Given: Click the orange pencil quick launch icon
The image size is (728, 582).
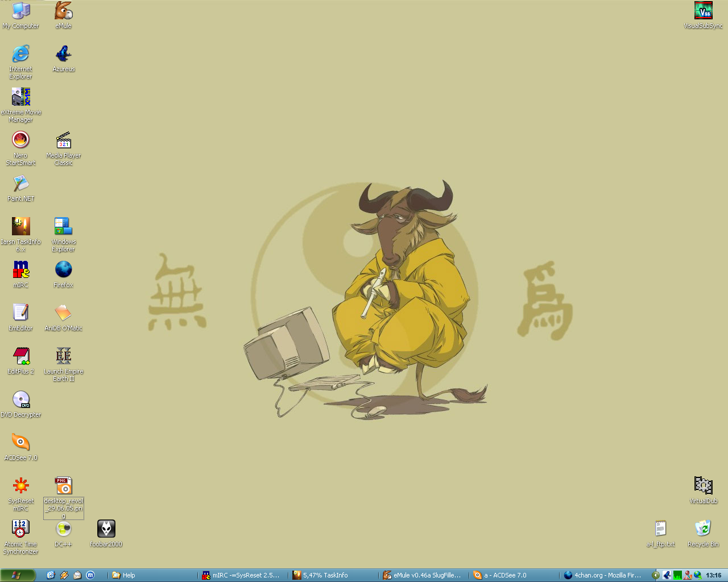Looking at the screenshot, I should 64,575.
